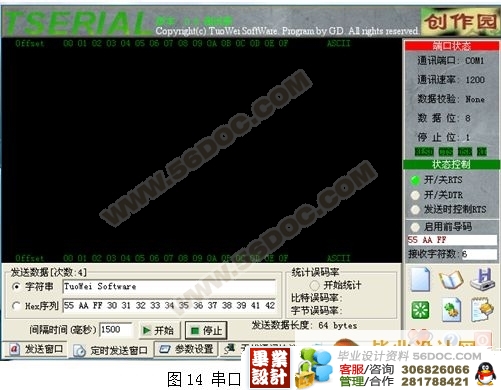Screen dimensions: 501x390
Task: Click the 开始 start button
Action: pyautogui.click(x=159, y=330)
